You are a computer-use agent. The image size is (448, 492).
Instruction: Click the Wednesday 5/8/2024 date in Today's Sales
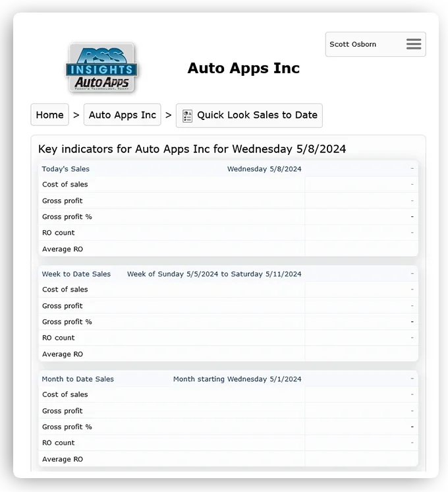pos(264,169)
